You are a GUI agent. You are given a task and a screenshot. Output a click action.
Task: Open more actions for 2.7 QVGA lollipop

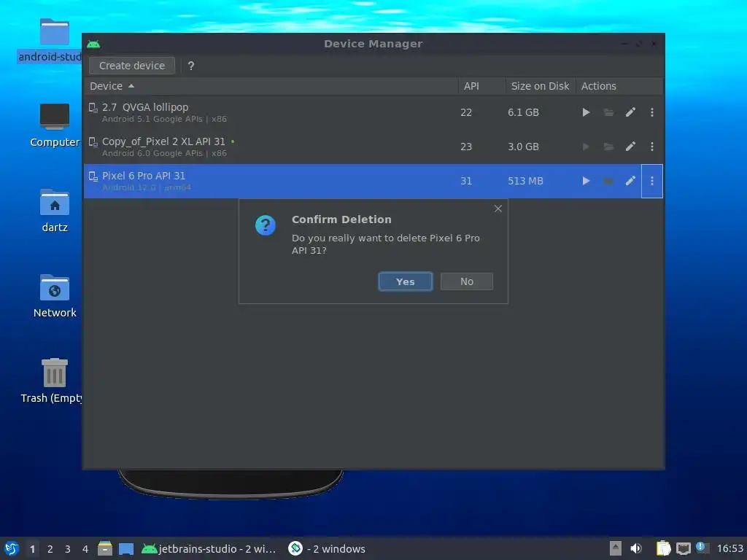coord(652,112)
